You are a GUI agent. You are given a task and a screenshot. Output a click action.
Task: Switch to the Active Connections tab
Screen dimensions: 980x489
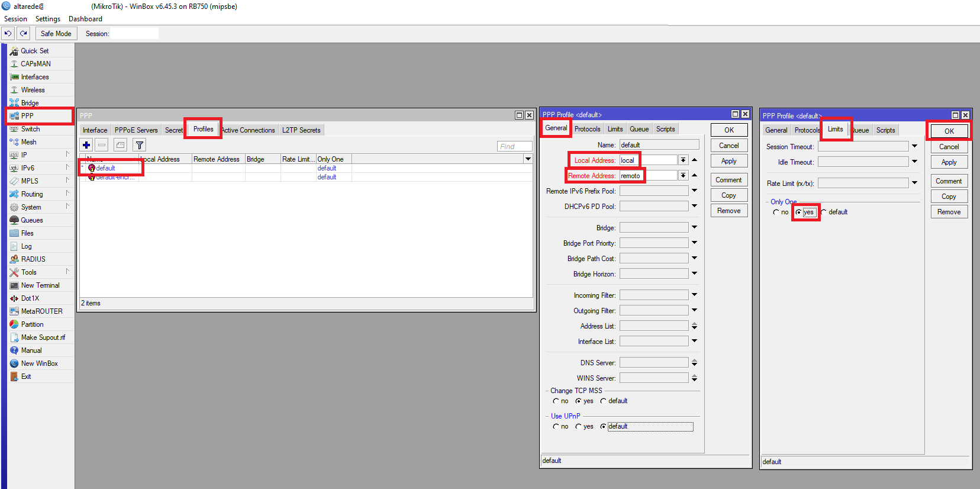click(249, 130)
